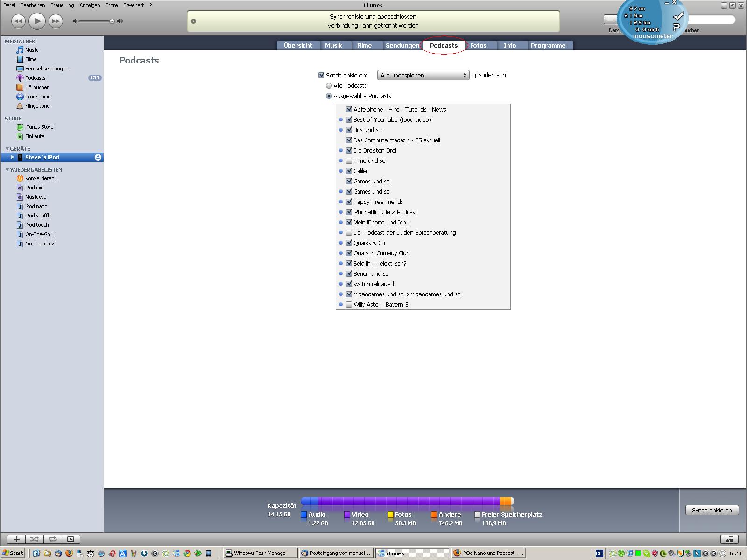Uncheck the Galileo podcast
This screenshot has width=747, height=560.
tap(349, 171)
